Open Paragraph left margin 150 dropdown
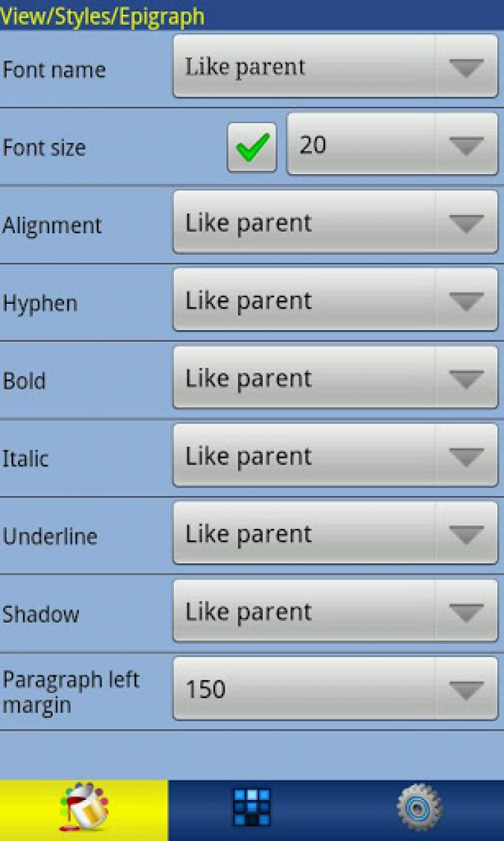Viewport: 504px width, 841px height. click(x=335, y=689)
